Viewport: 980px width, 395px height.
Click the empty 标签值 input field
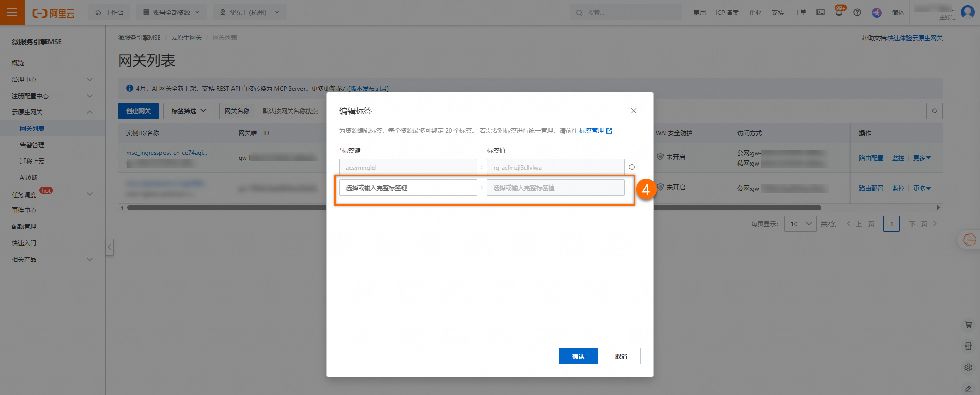[556, 188]
